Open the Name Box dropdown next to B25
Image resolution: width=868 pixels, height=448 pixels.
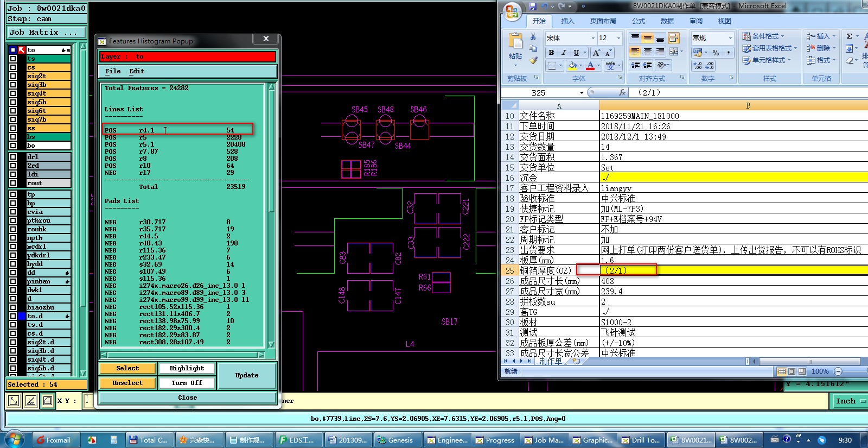click(x=582, y=93)
